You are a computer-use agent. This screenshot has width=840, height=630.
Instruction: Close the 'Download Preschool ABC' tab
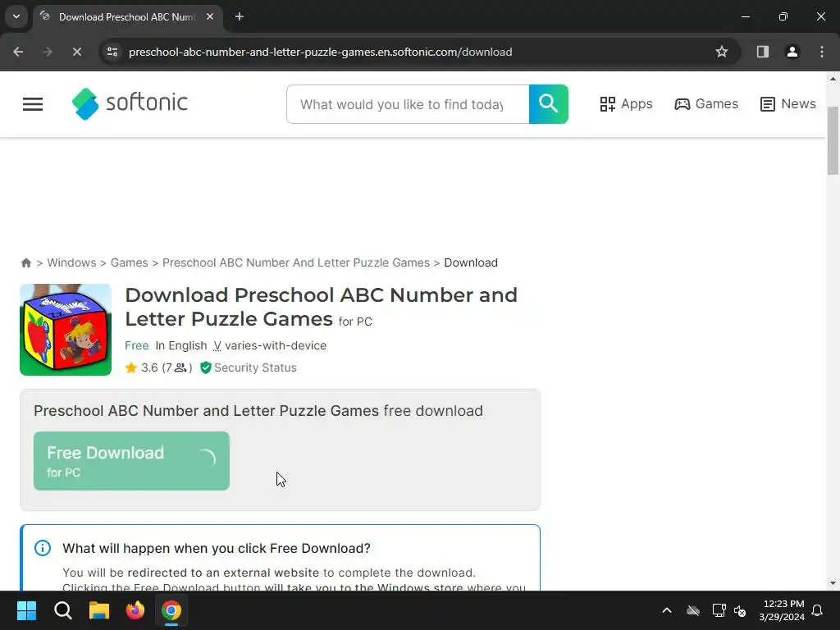[210, 16]
